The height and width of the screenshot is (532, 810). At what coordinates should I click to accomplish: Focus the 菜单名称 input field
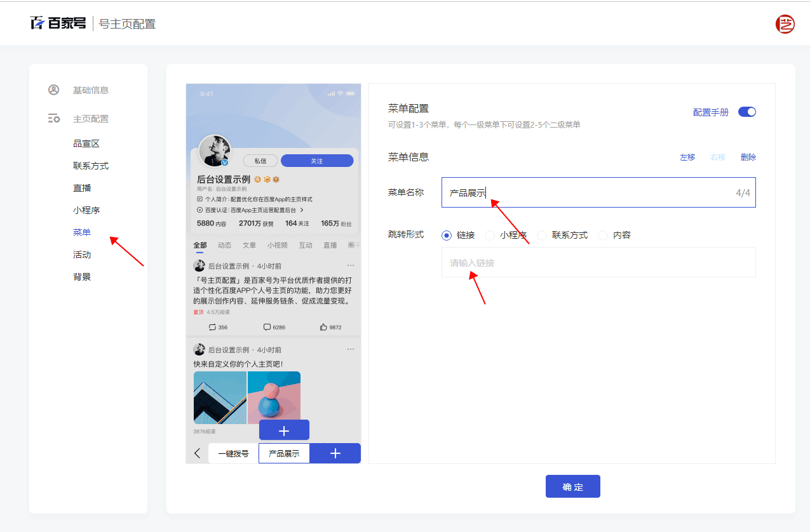pos(598,192)
